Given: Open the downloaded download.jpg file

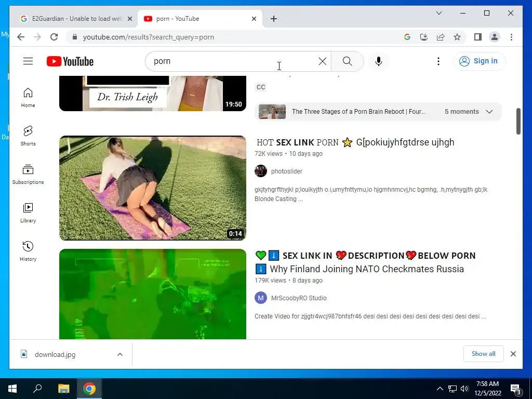Looking at the screenshot, I should pos(55,354).
